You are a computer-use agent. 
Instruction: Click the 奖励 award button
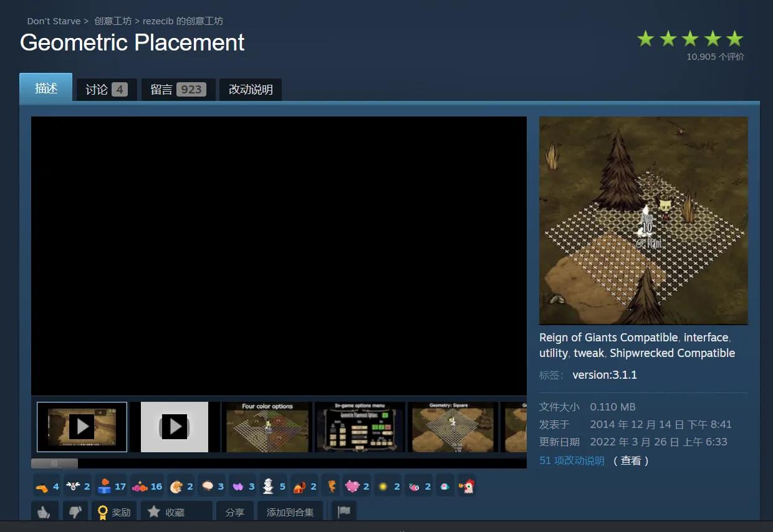click(114, 512)
